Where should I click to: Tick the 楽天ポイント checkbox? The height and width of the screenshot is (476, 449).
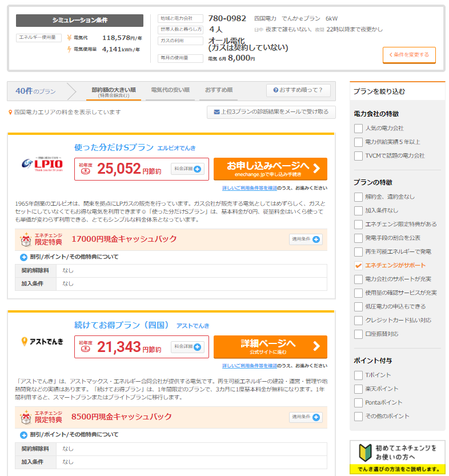coord(358,389)
